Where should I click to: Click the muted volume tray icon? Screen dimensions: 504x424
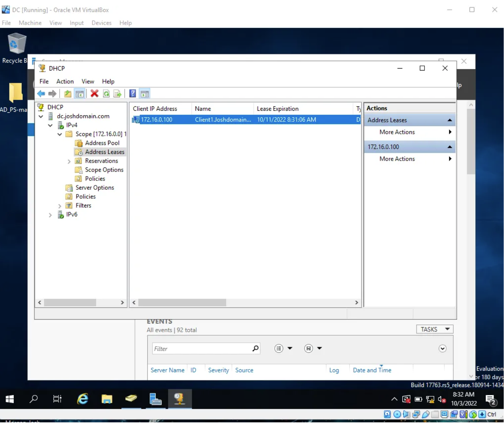click(442, 400)
